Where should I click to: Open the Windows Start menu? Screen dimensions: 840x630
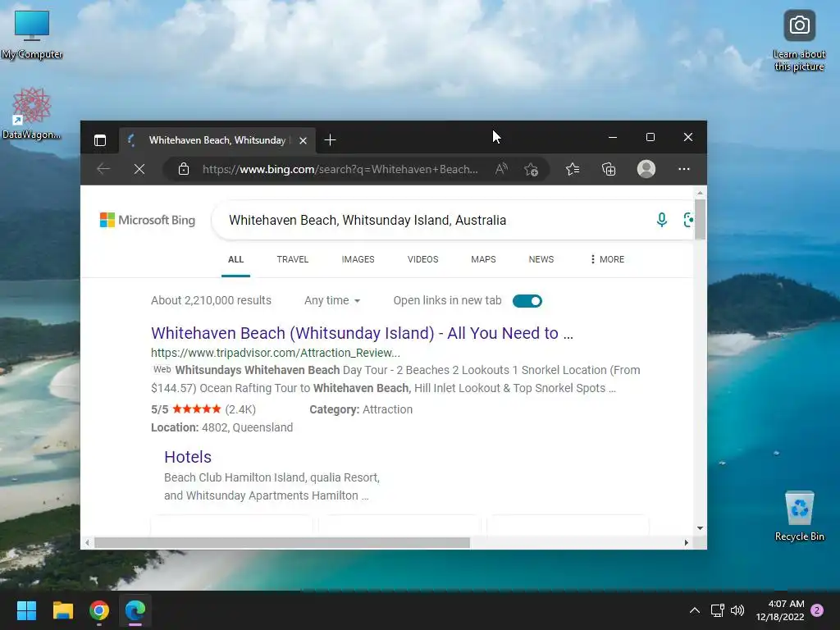tap(26, 610)
